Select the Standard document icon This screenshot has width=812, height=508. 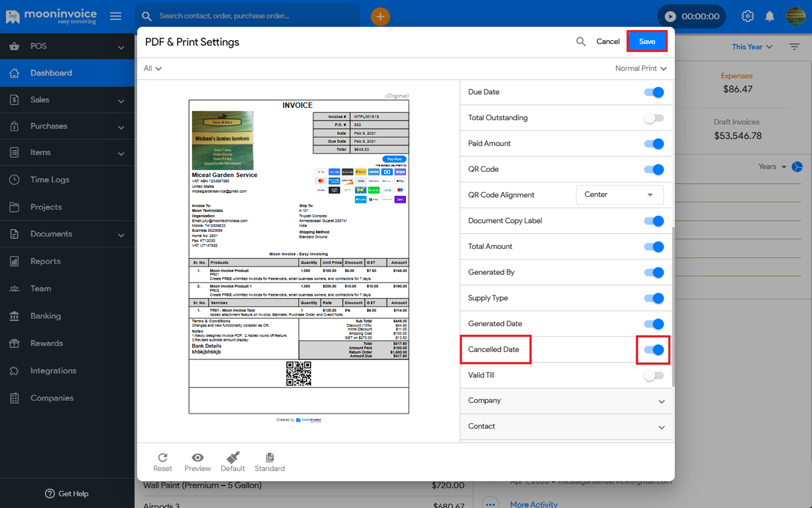pos(270,458)
